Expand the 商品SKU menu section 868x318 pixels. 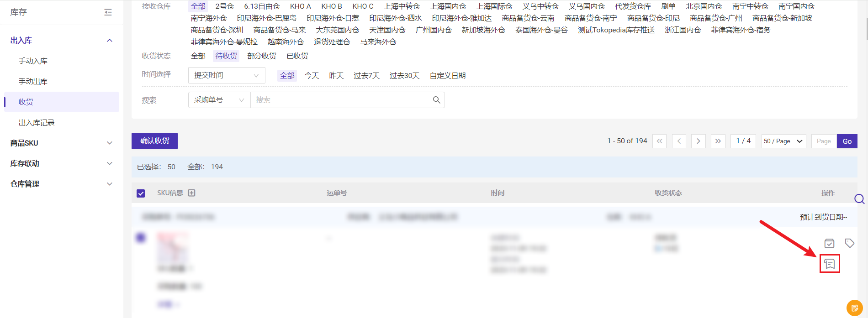pos(110,143)
